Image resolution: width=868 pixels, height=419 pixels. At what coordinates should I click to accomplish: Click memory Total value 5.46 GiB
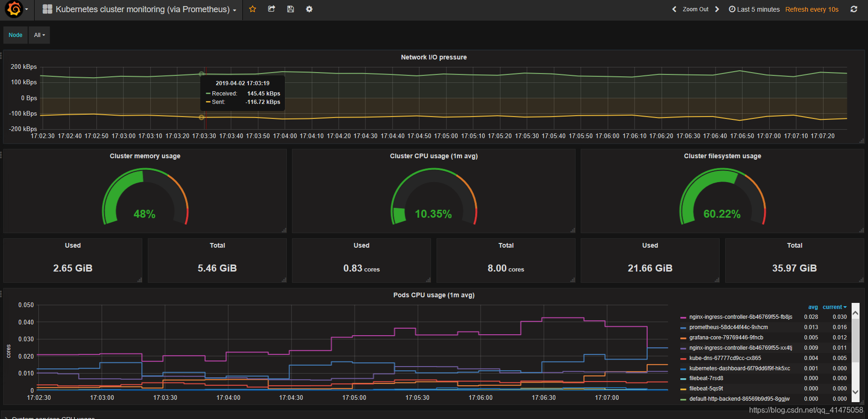click(x=217, y=268)
